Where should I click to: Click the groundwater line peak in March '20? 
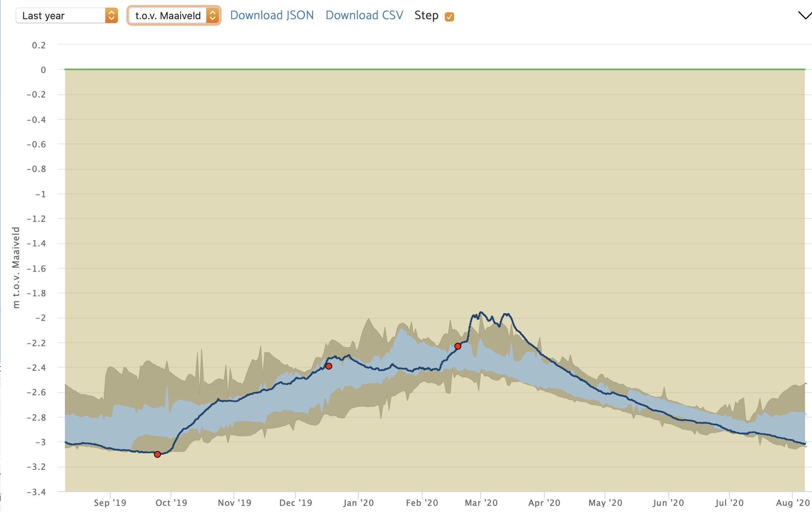click(481, 312)
